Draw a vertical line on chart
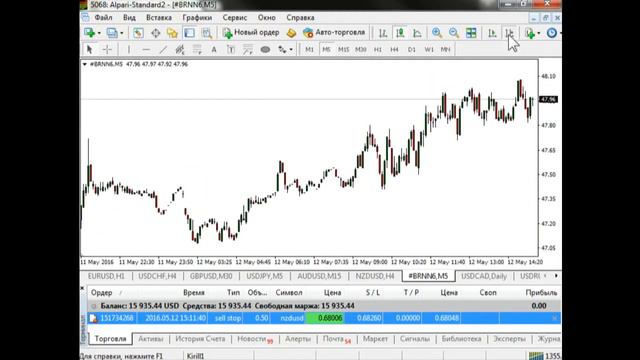The height and width of the screenshot is (360, 640). (x=129, y=49)
